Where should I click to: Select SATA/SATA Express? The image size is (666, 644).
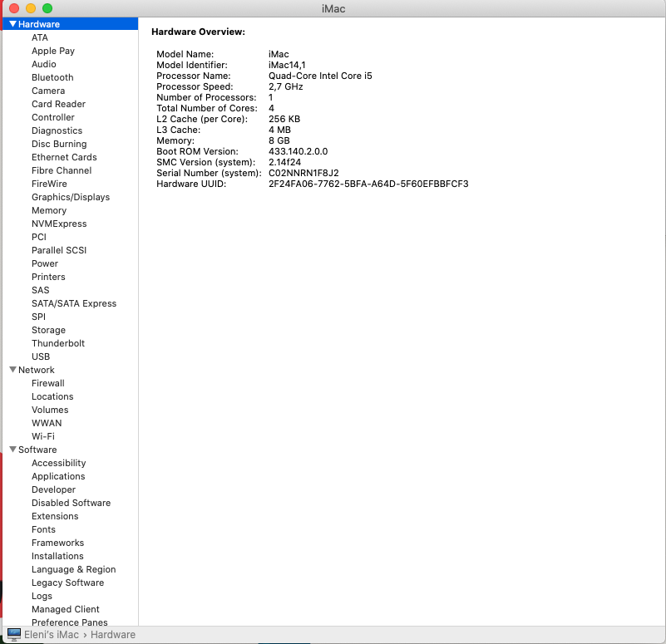click(74, 303)
